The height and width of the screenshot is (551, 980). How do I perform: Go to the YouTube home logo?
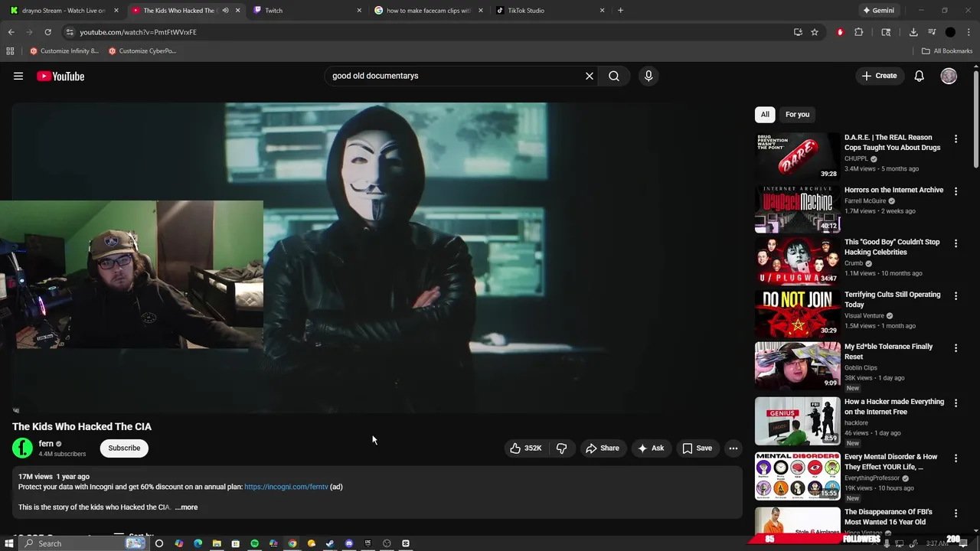[60, 76]
